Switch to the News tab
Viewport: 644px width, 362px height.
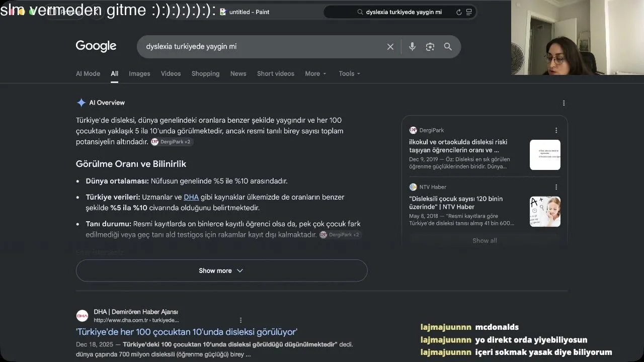coord(238,73)
